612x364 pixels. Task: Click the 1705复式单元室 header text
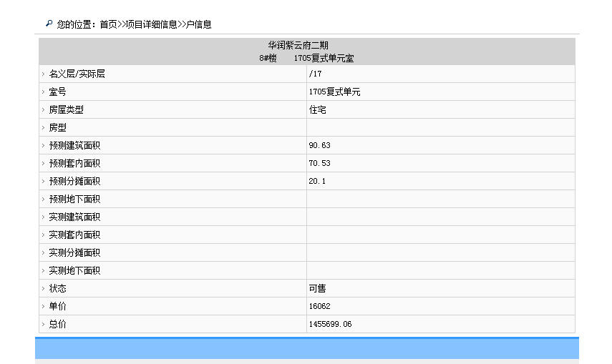click(324, 58)
